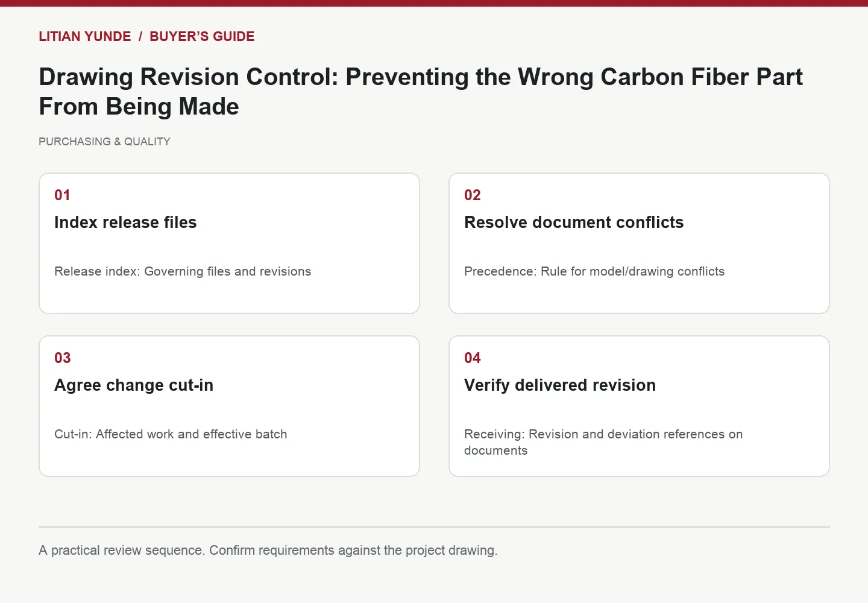Click step number 04

[x=473, y=358]
